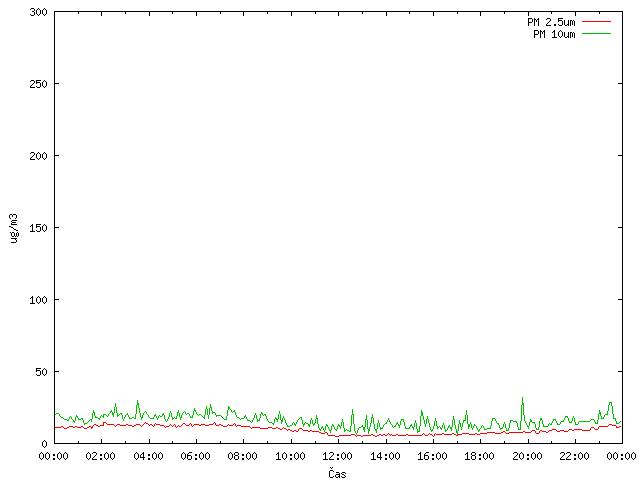Click the 16:00 time tick label
Viewport: 640px width, 480px height.
point(432,456)
